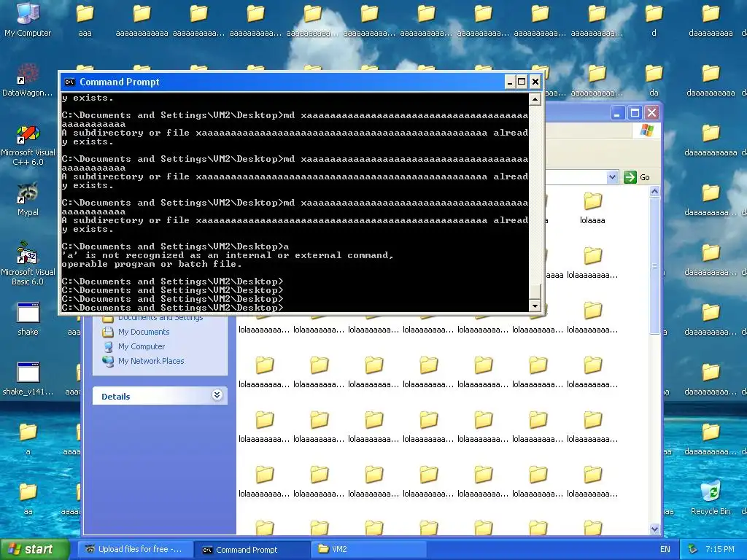
Task: Click the Details panel header text
Action: click(x=116, y=396)
